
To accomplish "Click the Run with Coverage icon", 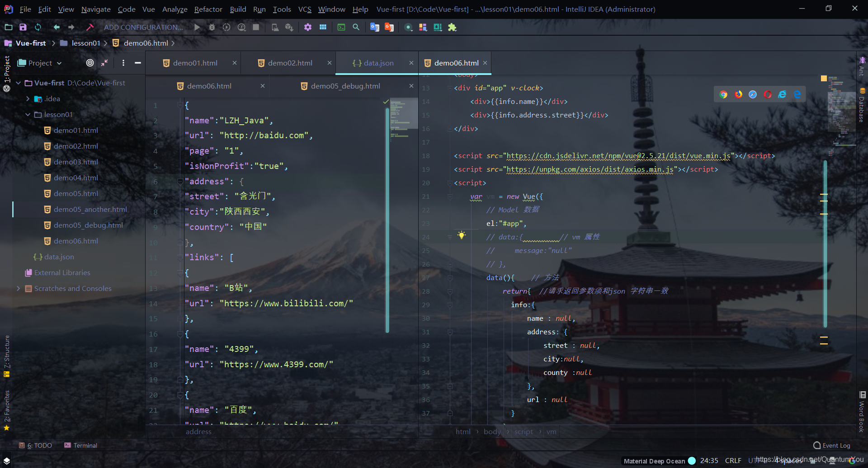I will (226, 27).
